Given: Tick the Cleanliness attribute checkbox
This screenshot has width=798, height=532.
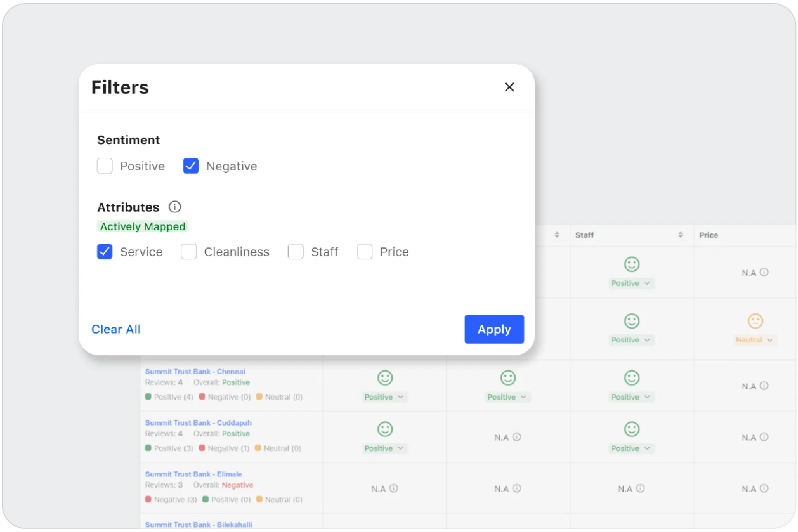Looking at the screenshot, I should click(189, 252).
